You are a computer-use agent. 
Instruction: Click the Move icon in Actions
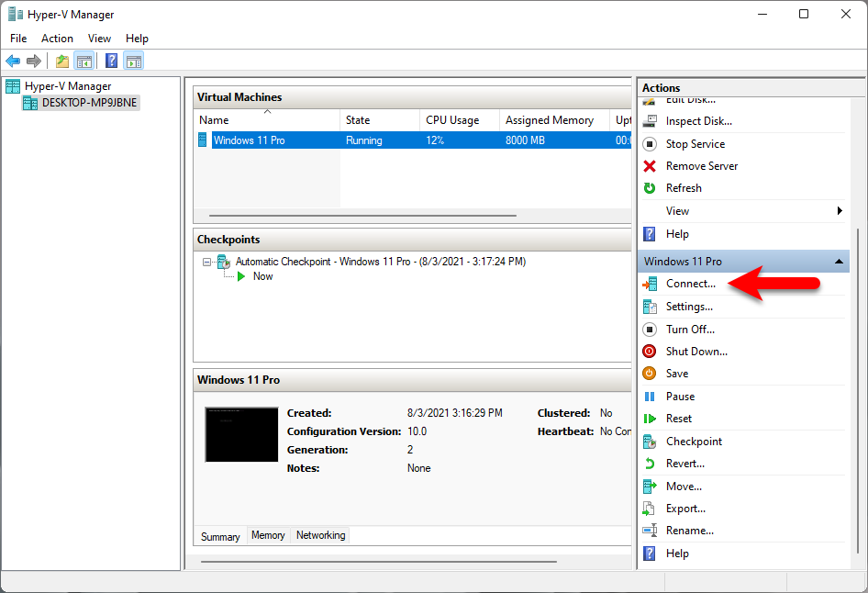[x=650, y=487]
